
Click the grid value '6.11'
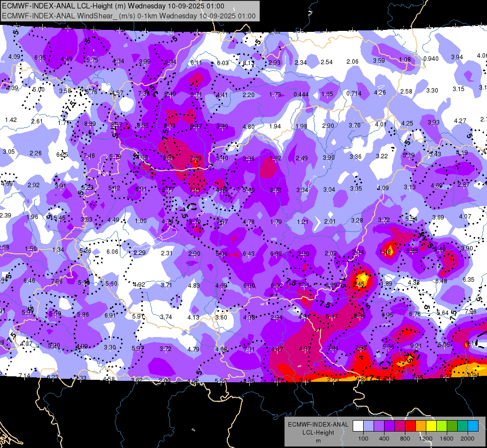tap(195, 63)
